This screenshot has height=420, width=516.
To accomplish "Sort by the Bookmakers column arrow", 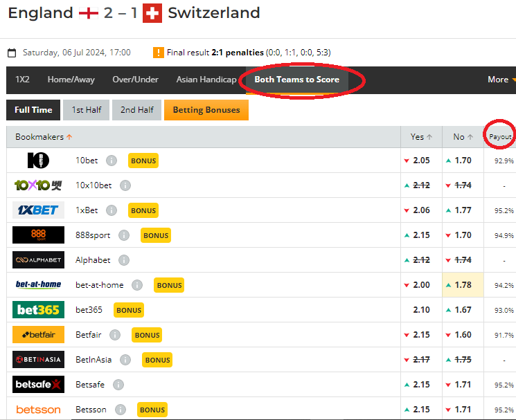I will coord(69,137).
